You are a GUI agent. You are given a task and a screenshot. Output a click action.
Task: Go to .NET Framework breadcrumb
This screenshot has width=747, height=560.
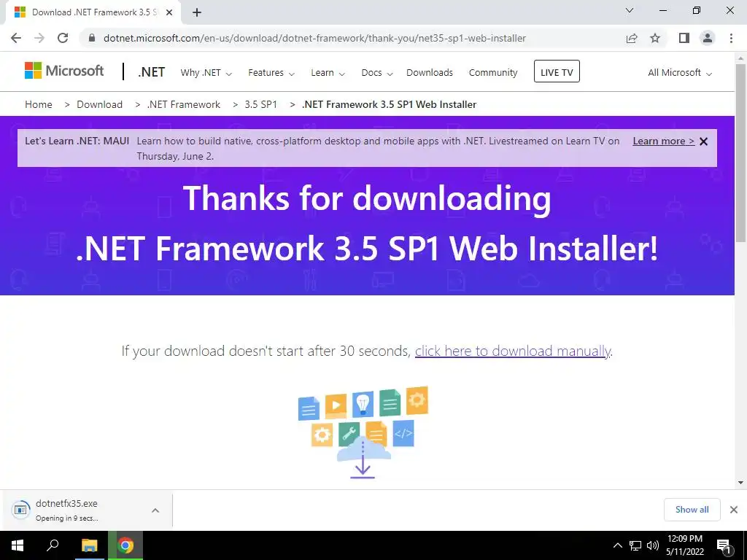[184, 104]
